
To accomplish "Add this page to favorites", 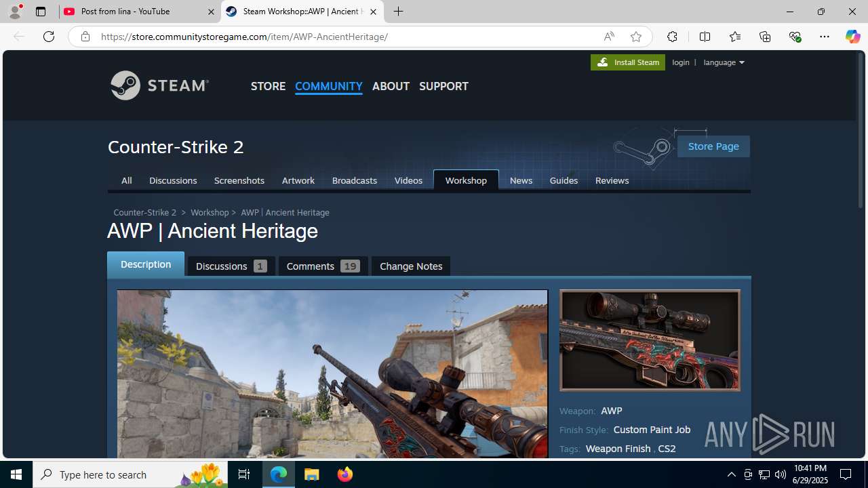I will point(635,37).
